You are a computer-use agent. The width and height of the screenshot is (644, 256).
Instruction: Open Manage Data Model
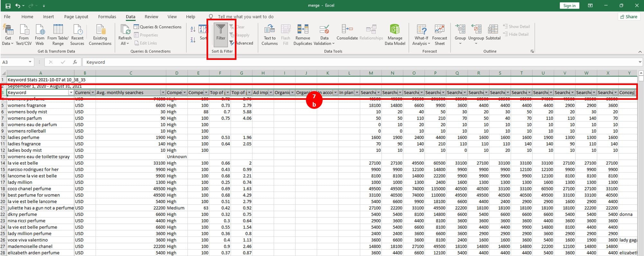click(395, 35)
